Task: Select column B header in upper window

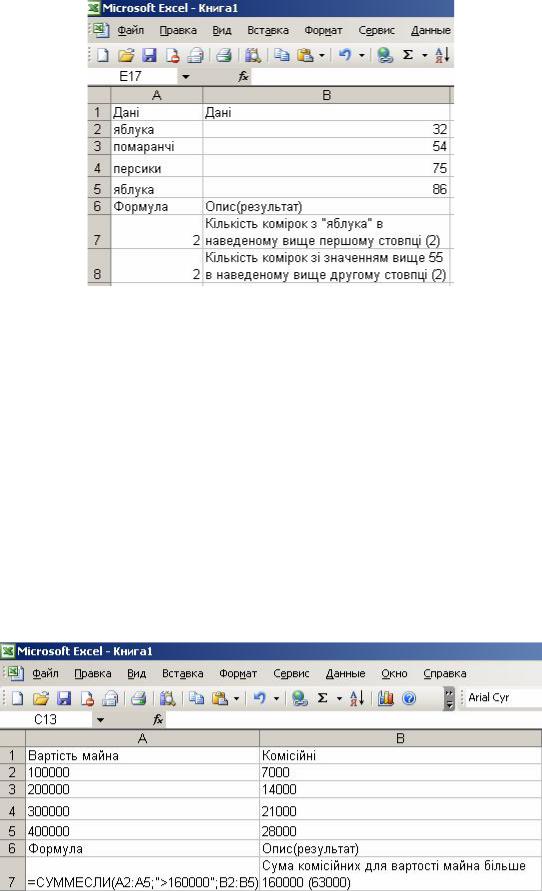Action: click(326, 95)
